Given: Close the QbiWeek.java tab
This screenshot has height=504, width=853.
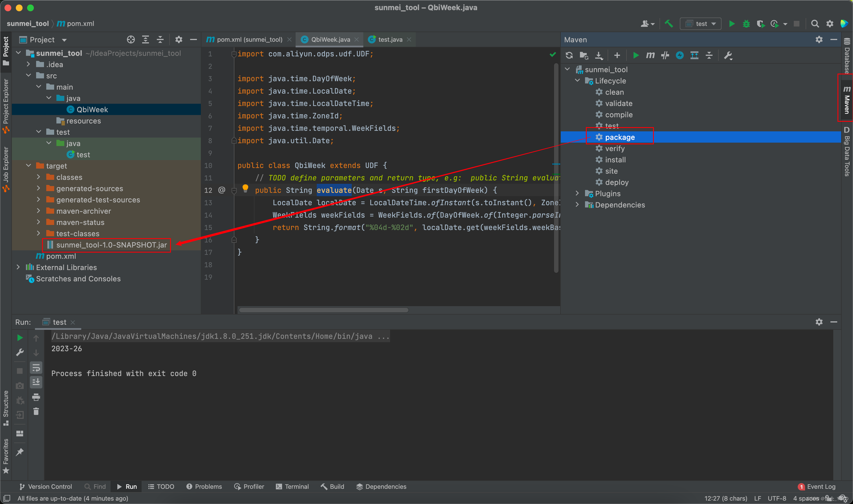Looking at the screenshot, I should click(357, 39).
